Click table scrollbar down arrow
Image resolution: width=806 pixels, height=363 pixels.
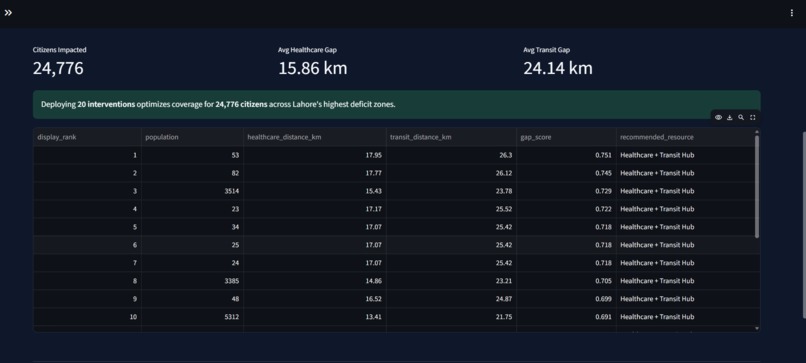[x=757, y=328]
